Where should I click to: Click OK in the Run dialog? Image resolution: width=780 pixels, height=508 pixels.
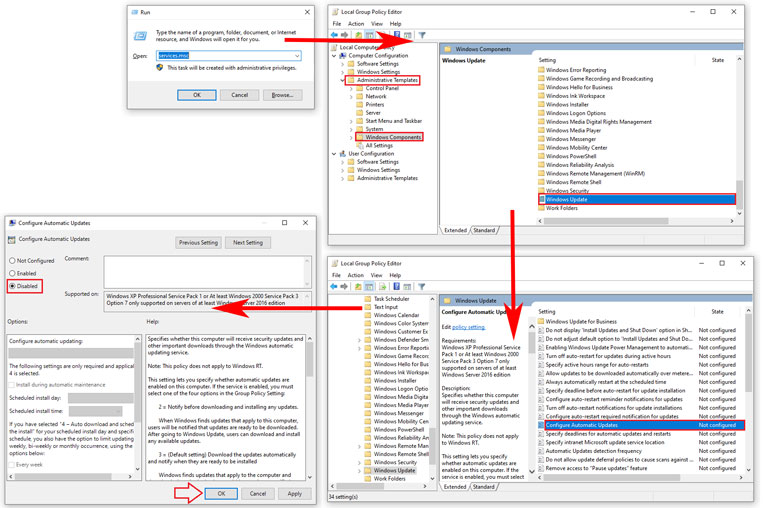(x=197, y=95)
